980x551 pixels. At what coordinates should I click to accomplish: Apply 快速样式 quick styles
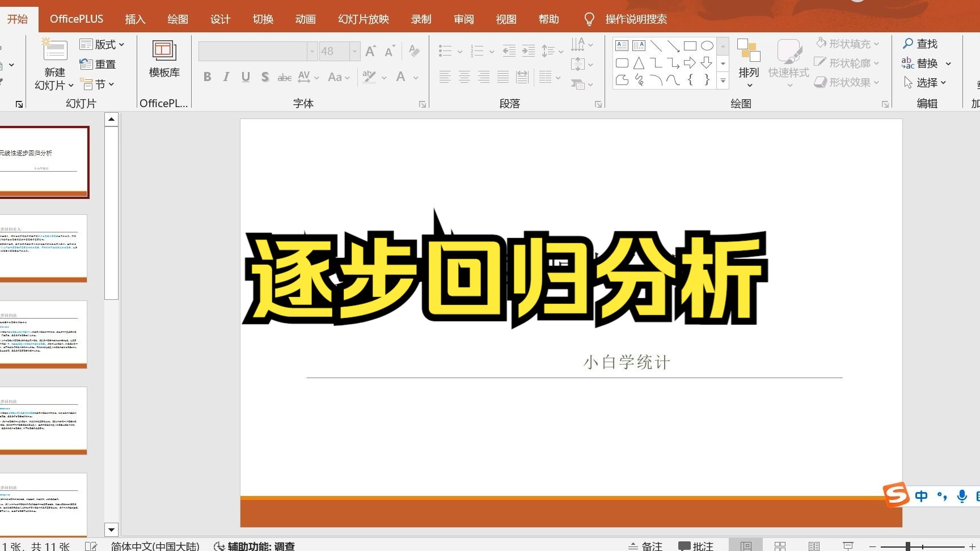788,63
